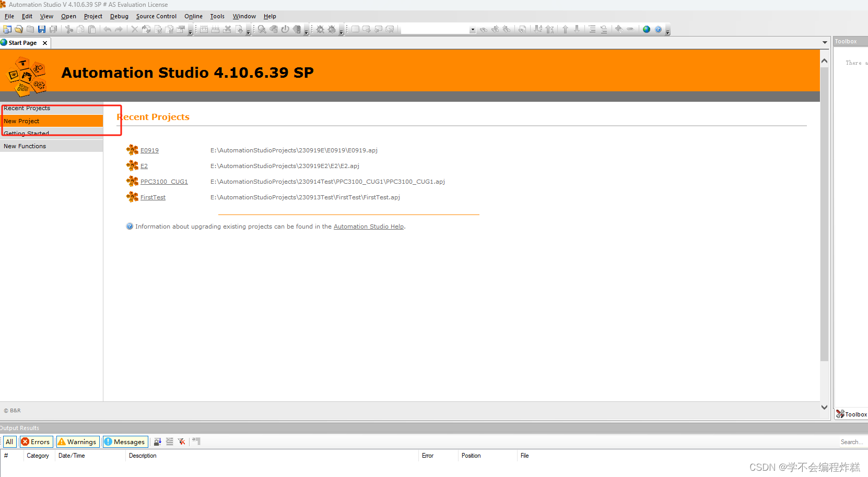Viewport: 868px width, 477px height.
Task: Click the Start Page vertical scrollbar thumb
Action: pos(824,214)
